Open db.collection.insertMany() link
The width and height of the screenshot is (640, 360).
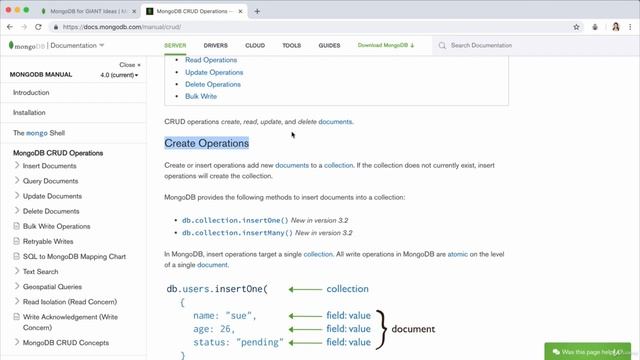click(238, 233)
